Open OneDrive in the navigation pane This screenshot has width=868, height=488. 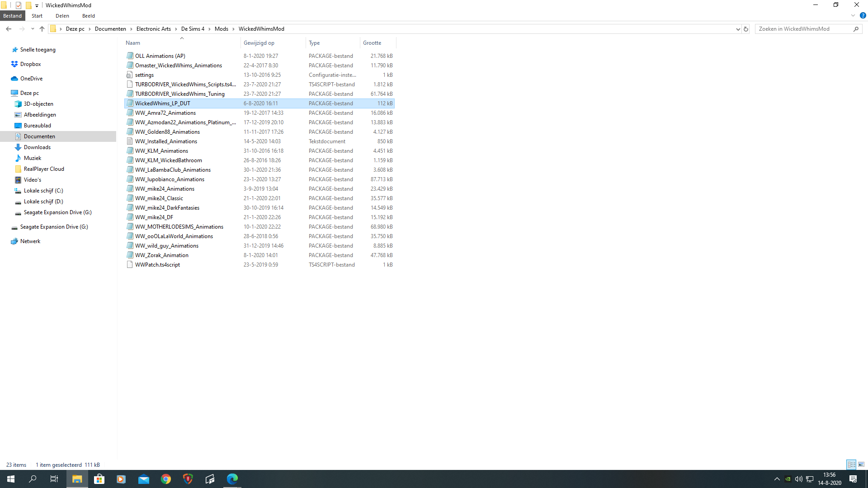point(31,79)
